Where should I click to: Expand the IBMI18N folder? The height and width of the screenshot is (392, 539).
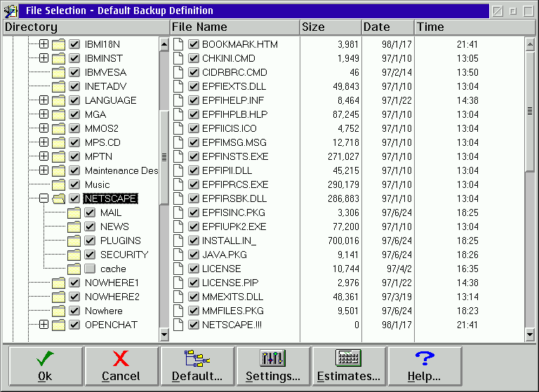44,44
